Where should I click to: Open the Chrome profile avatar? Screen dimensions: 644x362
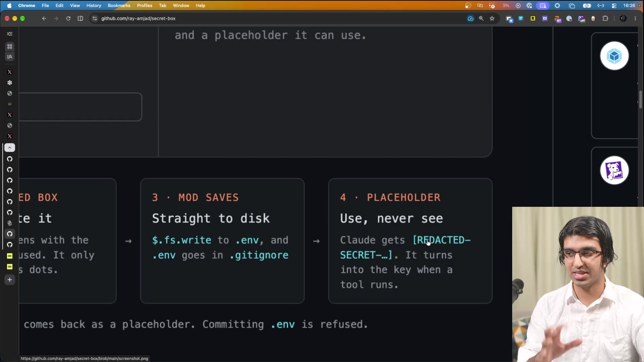click(x=623, y=19)
